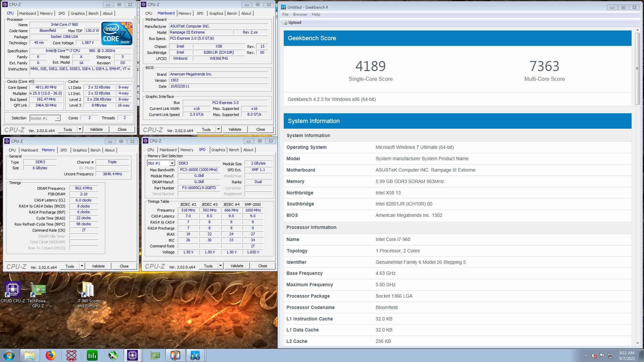Click the Windows Start orb

[9, 355]
